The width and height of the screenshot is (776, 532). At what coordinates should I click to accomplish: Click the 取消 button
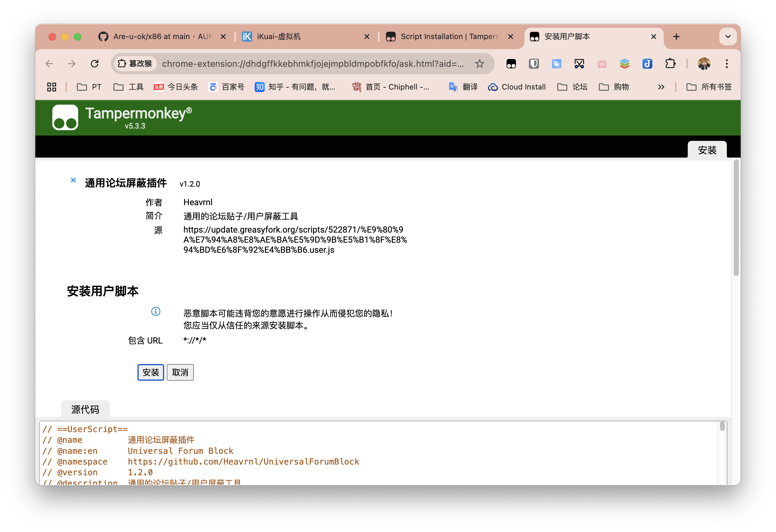(180, 372)
